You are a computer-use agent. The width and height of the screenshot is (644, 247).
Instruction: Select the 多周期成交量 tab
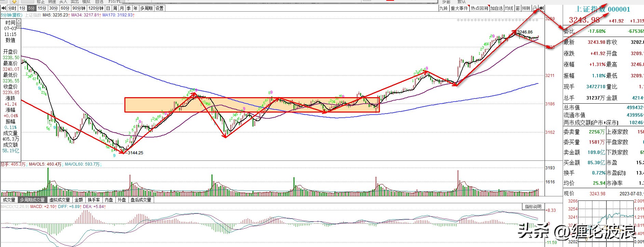pos(32,200)
